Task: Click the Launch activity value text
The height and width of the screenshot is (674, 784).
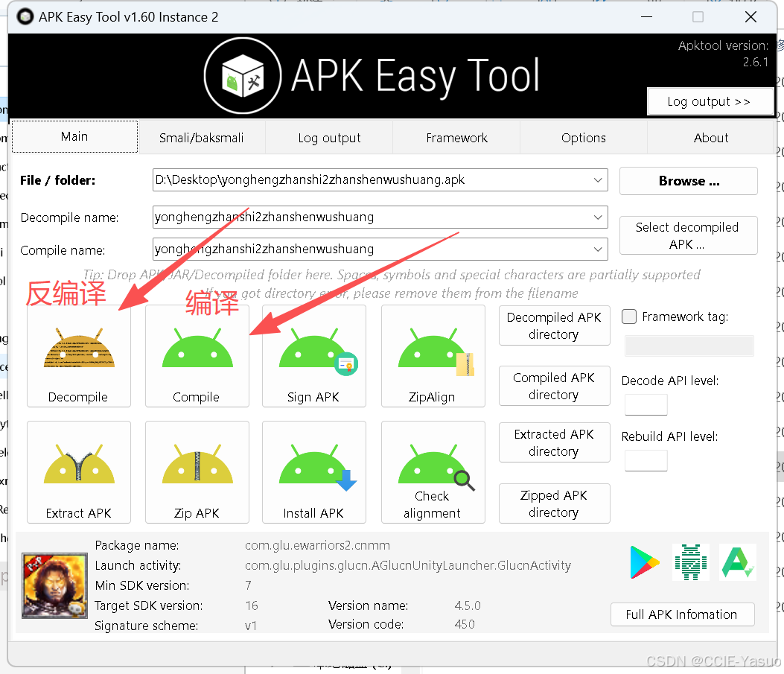Action: pyautogui.click(x=408, y=565)
